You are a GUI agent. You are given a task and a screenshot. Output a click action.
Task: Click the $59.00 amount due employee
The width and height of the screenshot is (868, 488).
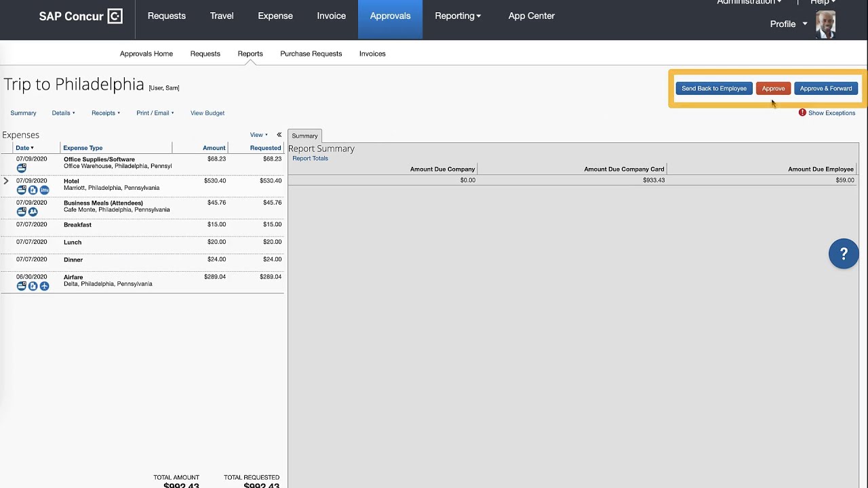[845, 180]
